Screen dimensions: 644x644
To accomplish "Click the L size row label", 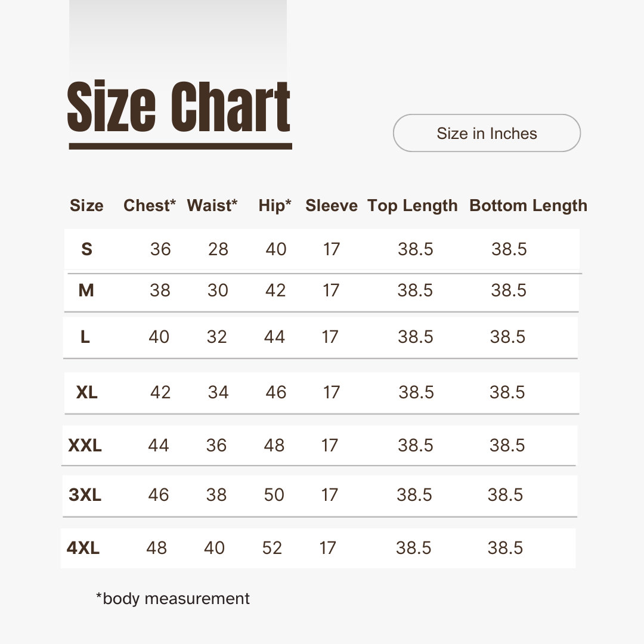I will (85, 337).
